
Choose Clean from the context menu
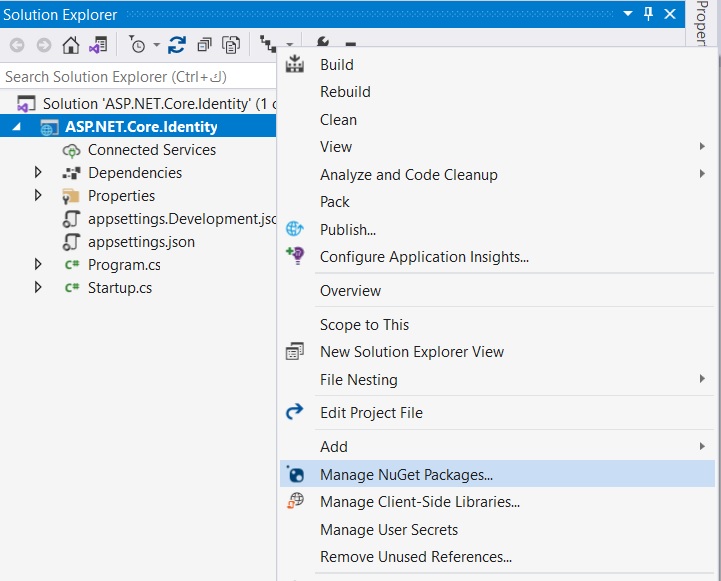[497, 120]
